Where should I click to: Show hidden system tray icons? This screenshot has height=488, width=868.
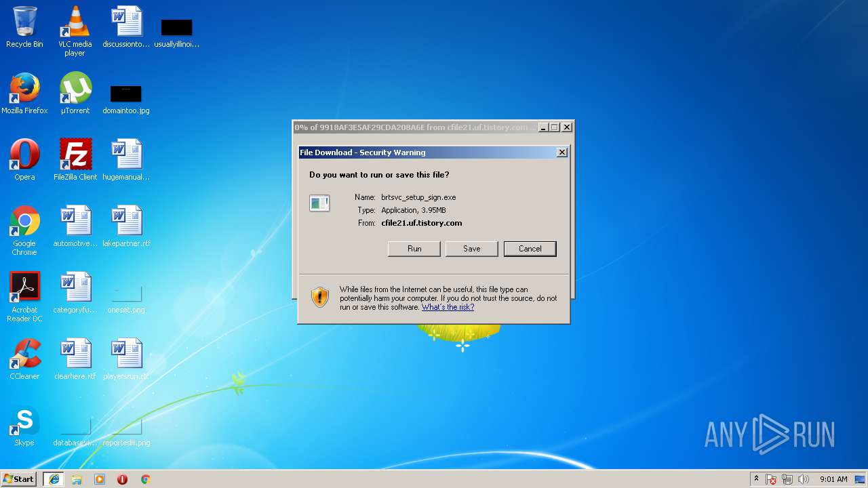click(x=756, y=479)
